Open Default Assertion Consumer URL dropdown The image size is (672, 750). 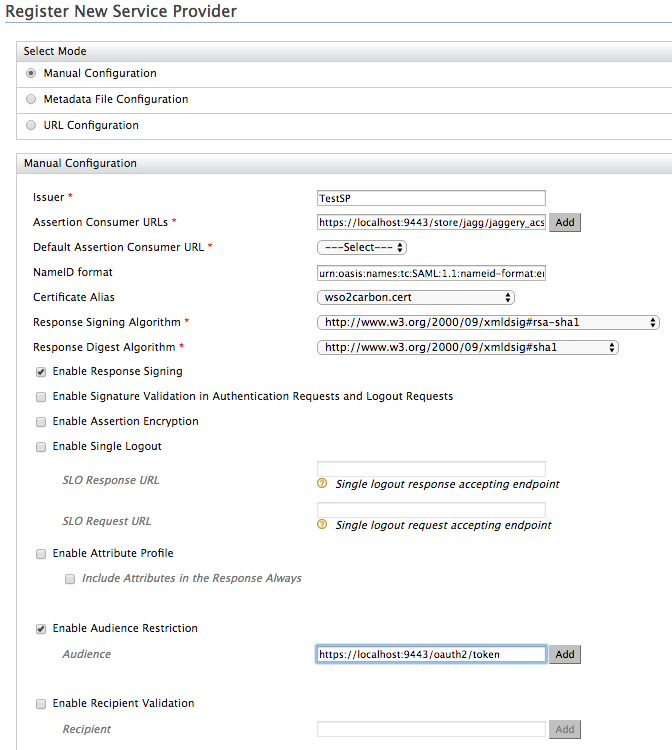click(361, 247)
